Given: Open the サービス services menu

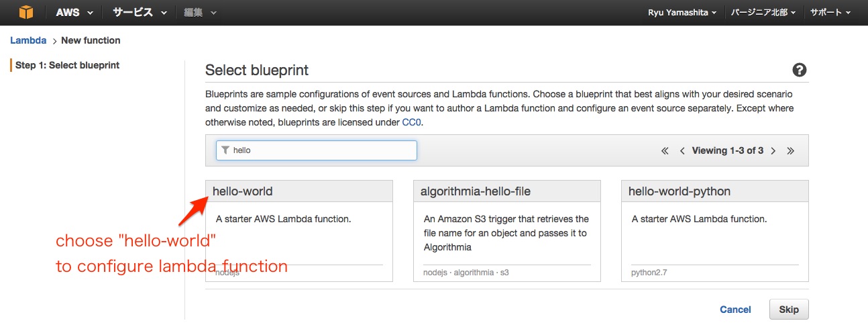Looking at the screenshot, I should (x=140, y=12).
